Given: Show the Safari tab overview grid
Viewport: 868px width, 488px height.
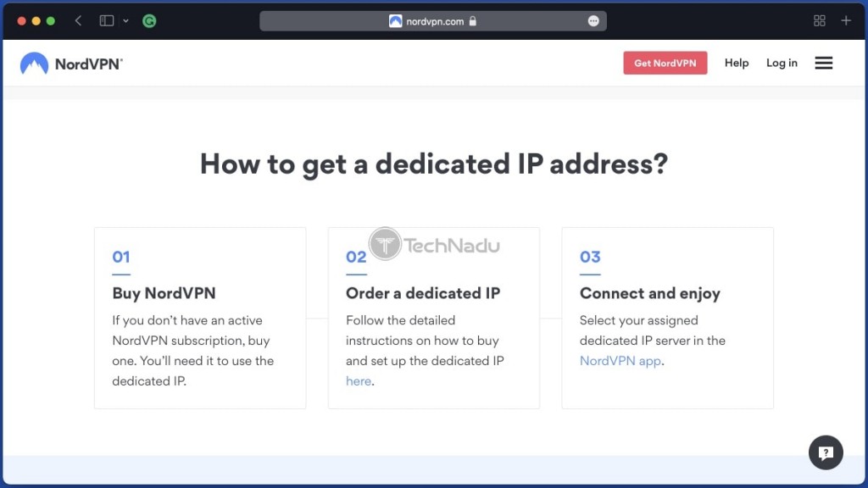Looking at the screenshot, I should coord(820,21).
